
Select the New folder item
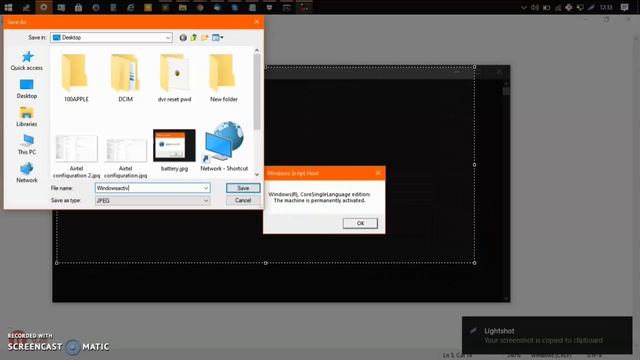pos(224,78)
